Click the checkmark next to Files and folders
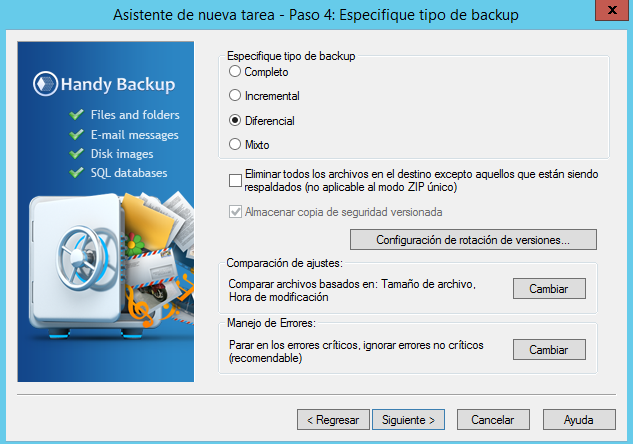The width and height of the screenshot is (633, 444). tap(76, 115)
